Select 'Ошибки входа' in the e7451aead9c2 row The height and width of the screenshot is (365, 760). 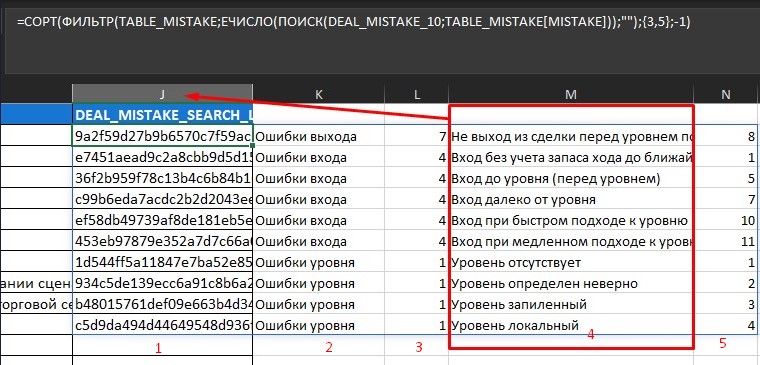[x=318, y=157]
